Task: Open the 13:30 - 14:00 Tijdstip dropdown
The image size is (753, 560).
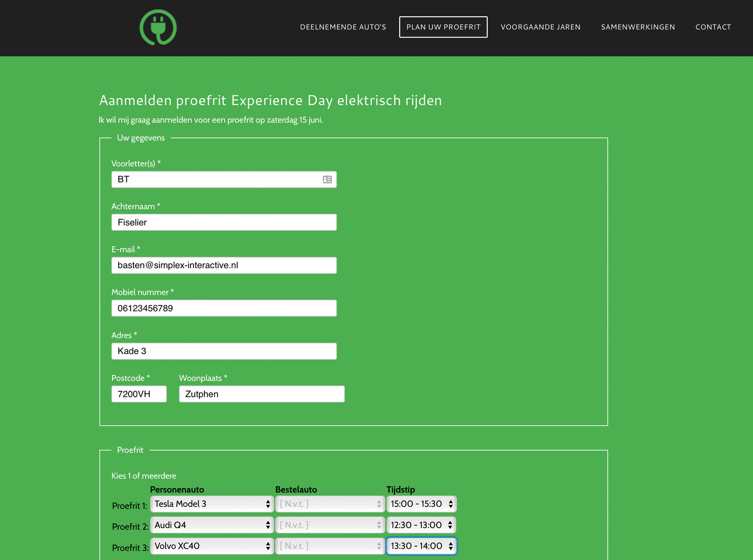Action: tap(421, 546)
